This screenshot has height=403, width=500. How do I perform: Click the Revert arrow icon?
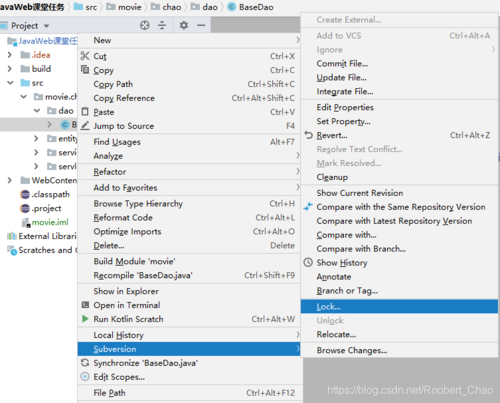pos(308,135)
